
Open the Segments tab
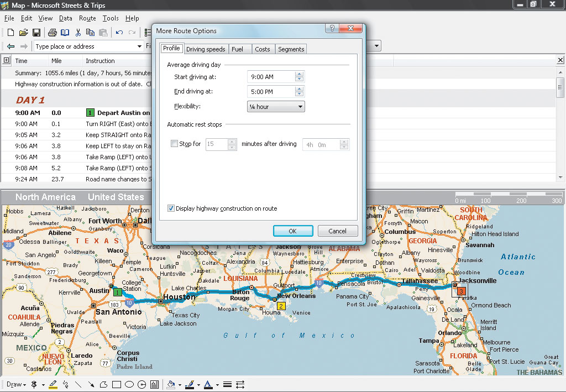(291, 49)
